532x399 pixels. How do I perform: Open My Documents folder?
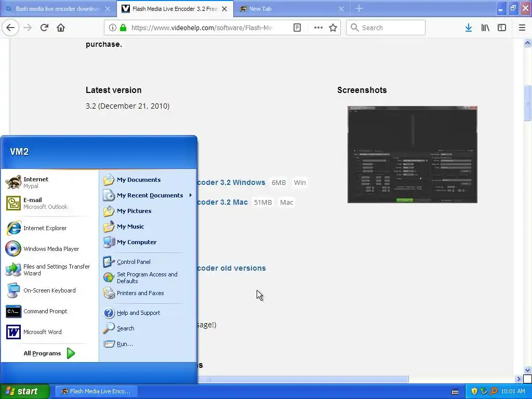click(x=148, y=180)
